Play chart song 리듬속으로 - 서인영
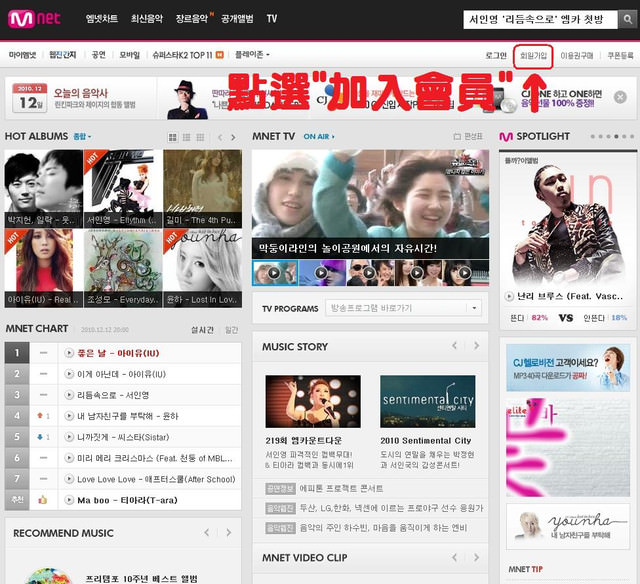The height and width of the screenshot is (584, 640). (69, 395)
